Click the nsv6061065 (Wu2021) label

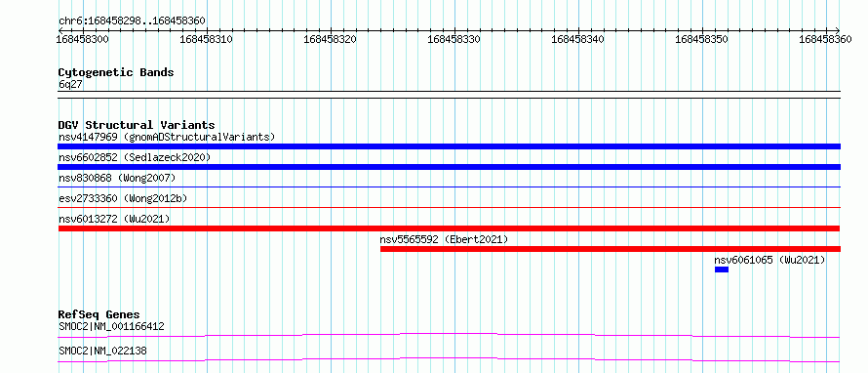tap(770, 260)
